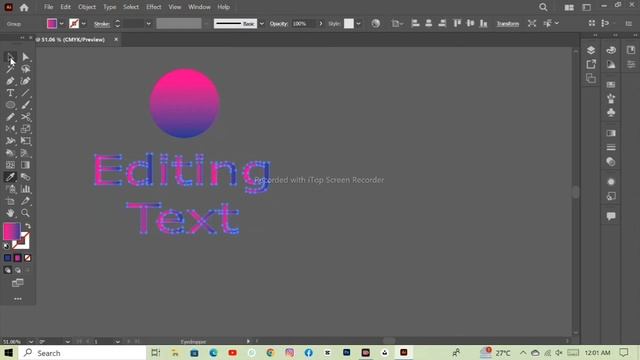This screenshot has width=640, height=360.
Task: Select the Pencil tool
Action: click(10, 117)
